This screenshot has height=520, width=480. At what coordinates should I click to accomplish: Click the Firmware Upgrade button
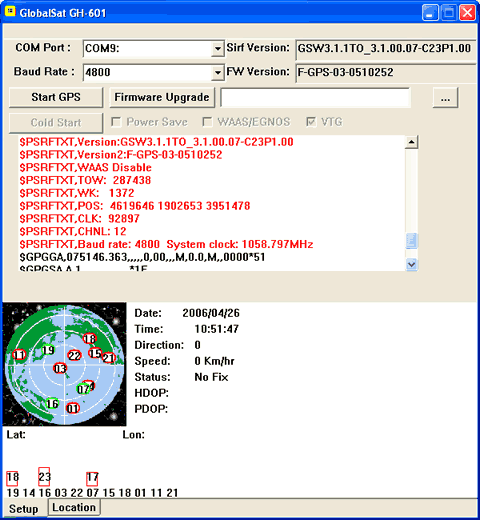(162, 97)
